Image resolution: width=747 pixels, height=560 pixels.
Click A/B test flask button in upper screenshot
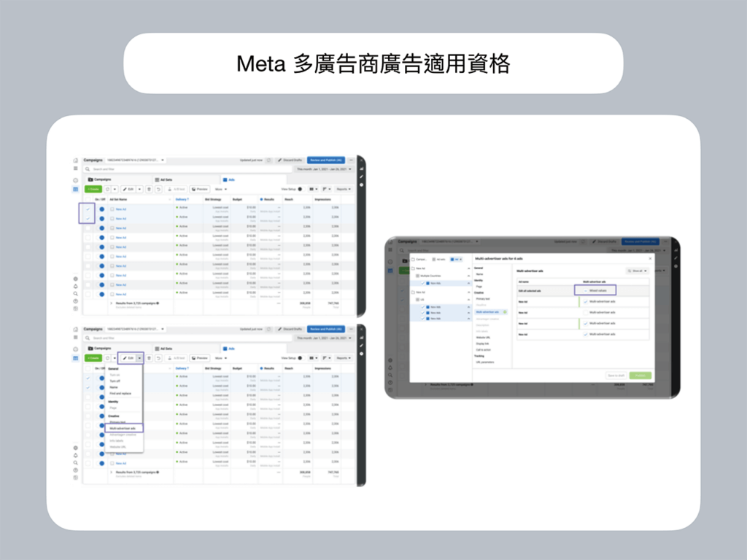(176, 189)
